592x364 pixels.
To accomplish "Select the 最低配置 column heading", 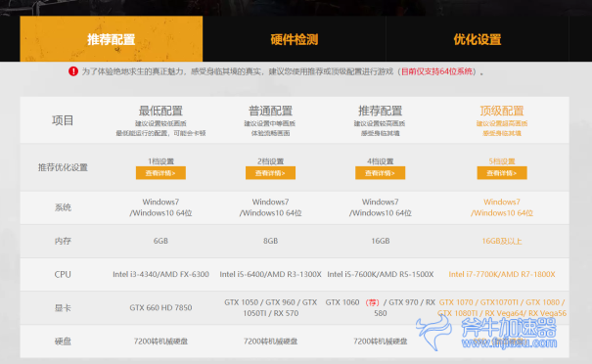I will pos(160,111).
